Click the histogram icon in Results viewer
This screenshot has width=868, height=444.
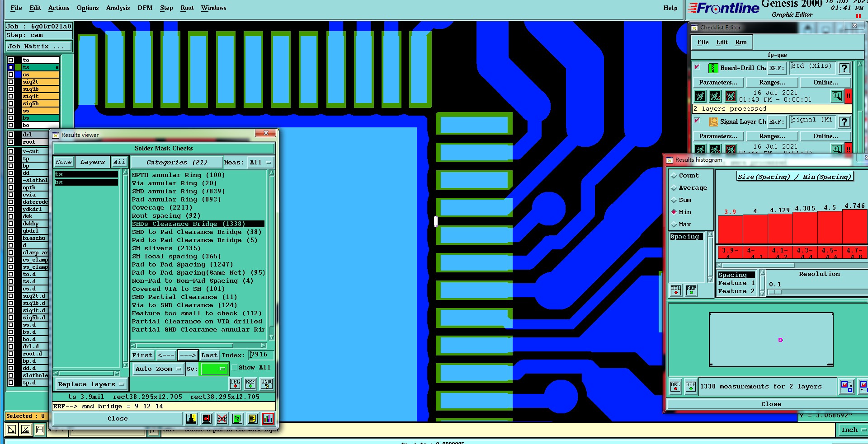(x=268, y=419)
